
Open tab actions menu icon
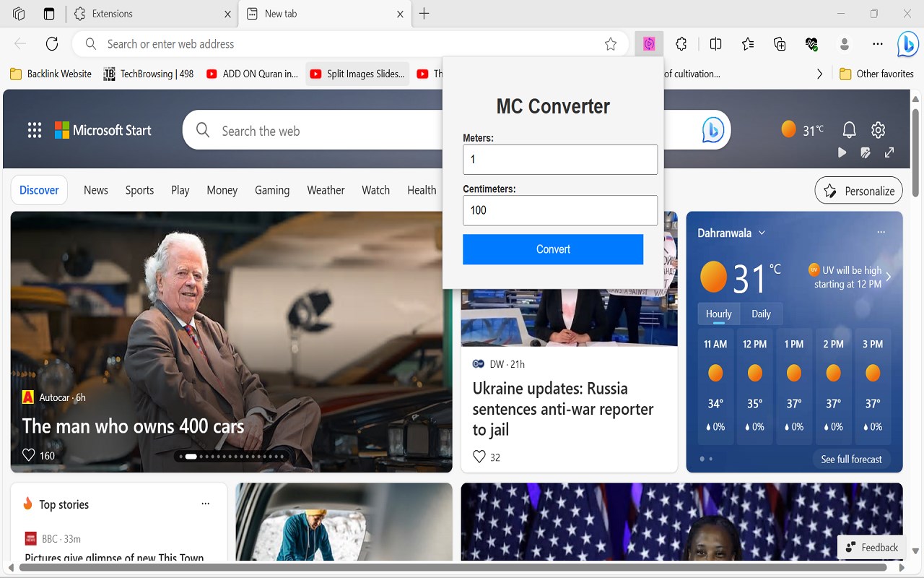point(49,14)
